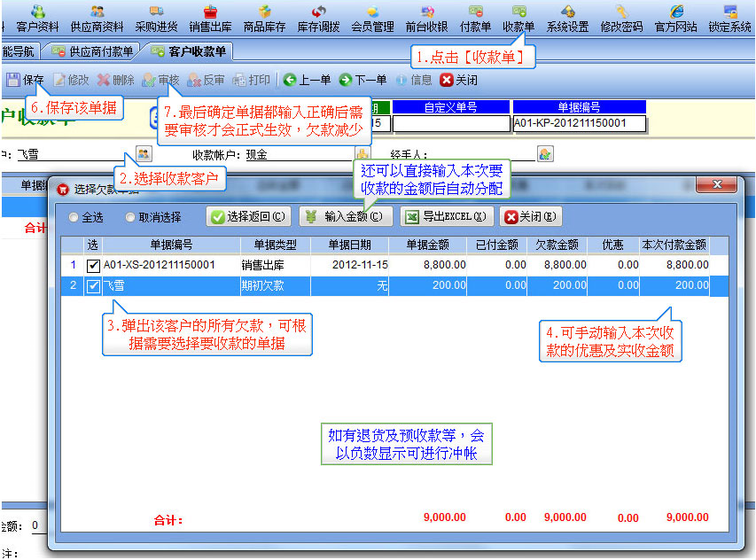Viewport: 756px width, 560px height.
Task: Uncheck the 飞雪 期初欠款 row checkbox
Action: click(93, 286)
